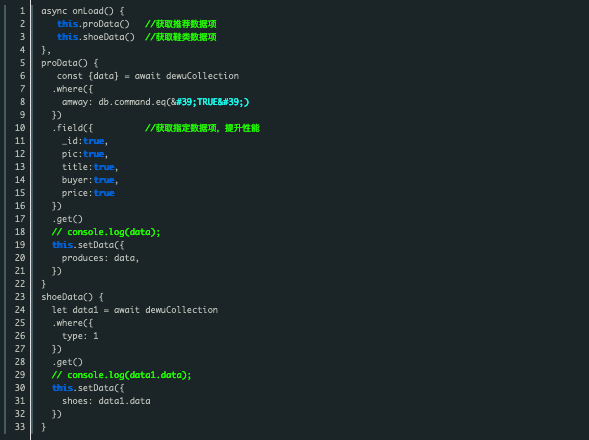This screenshot has height=440, width=589.
Task: Click the .field({ code on line 10
Action: pos(72,128)
